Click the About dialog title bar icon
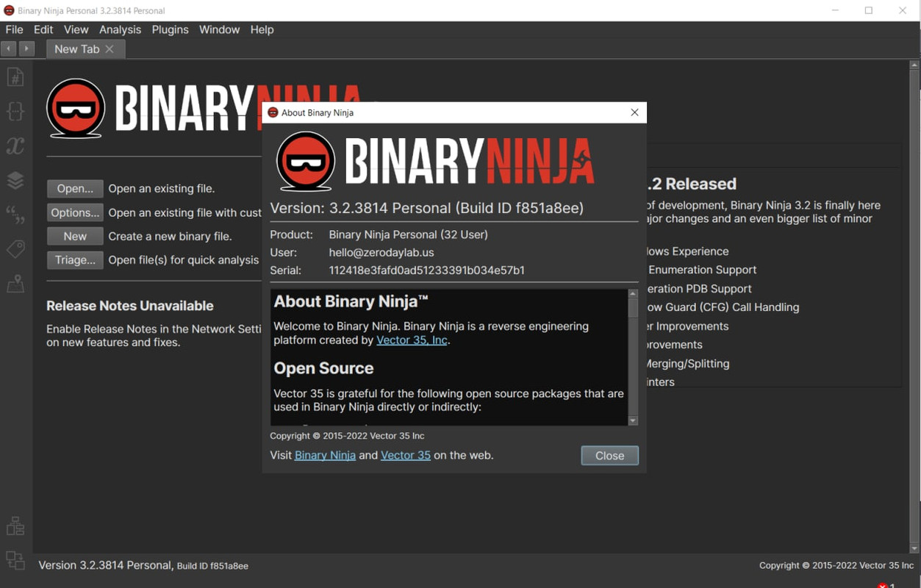 tap(273, 112)
